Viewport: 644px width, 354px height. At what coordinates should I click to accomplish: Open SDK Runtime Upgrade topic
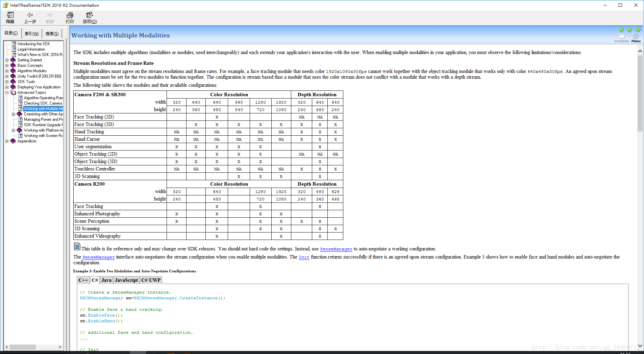(43, 125)
